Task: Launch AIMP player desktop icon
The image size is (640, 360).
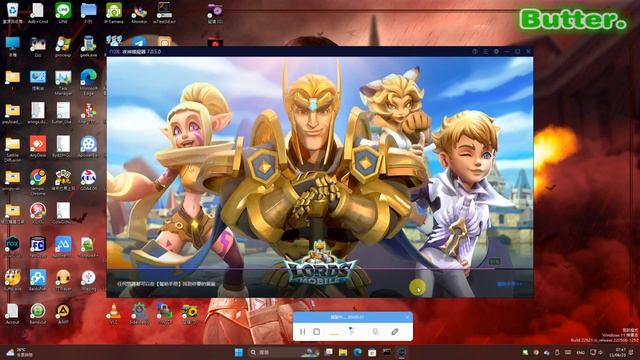Action: coord(63,313)
